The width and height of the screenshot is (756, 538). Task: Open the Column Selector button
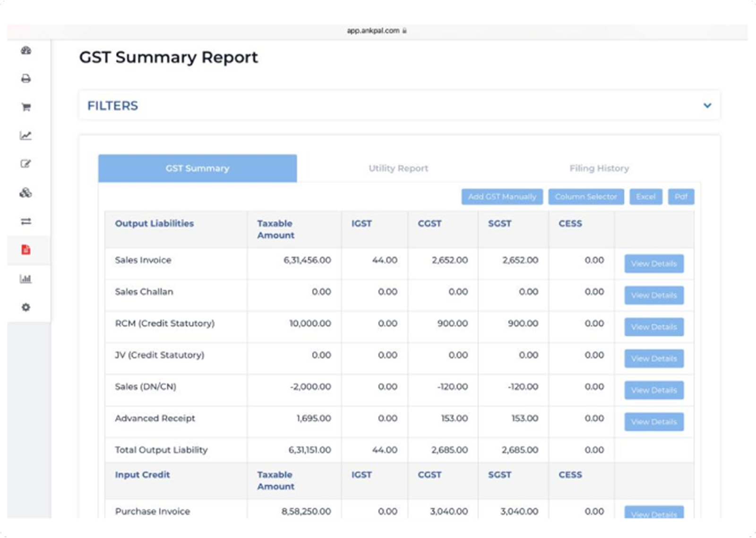pyautogui.click(x=586, y=197)
